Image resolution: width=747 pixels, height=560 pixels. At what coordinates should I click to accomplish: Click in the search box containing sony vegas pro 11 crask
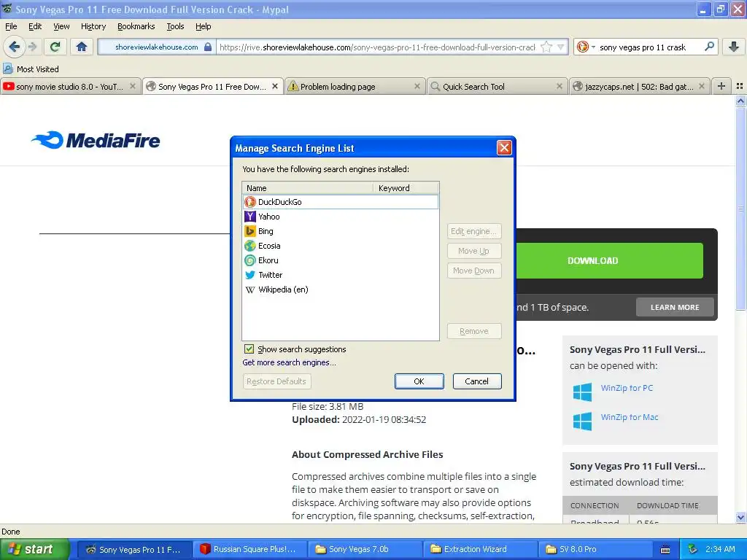[650, 47]
